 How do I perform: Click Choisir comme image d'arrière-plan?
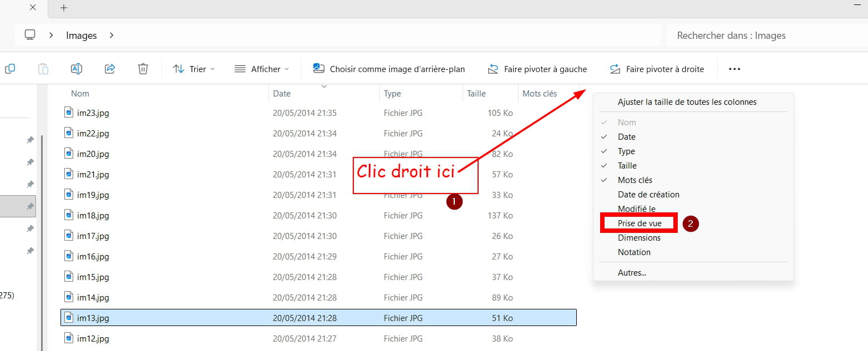point(389,69)
